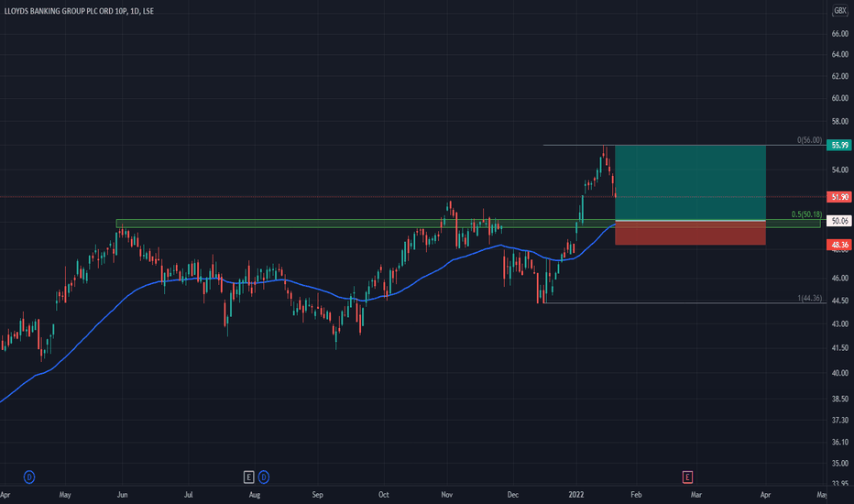
Task: Select the red 48.36 stop-loss price label
Action: coord(839,245)
